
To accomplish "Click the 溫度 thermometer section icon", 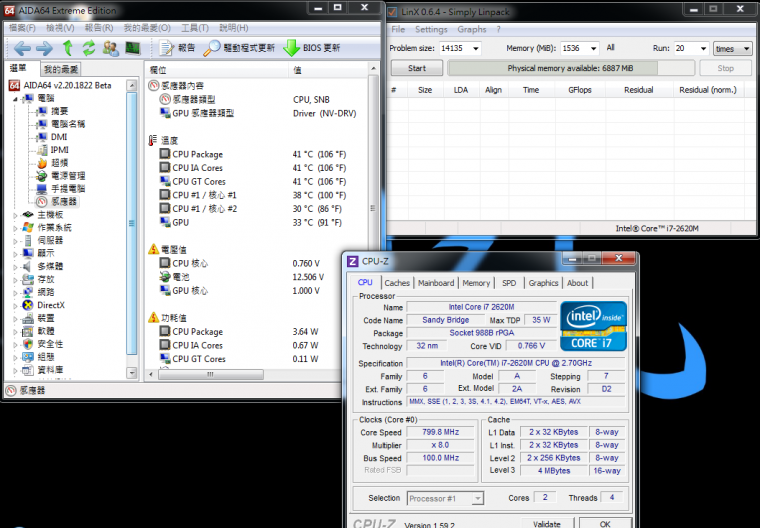I will click(x=153, y=141).
